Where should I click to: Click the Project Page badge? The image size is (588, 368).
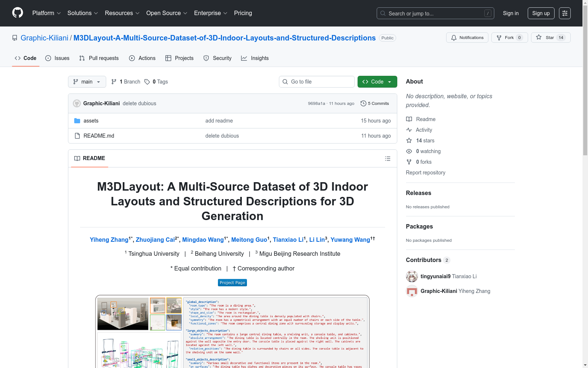pos(232,283)
